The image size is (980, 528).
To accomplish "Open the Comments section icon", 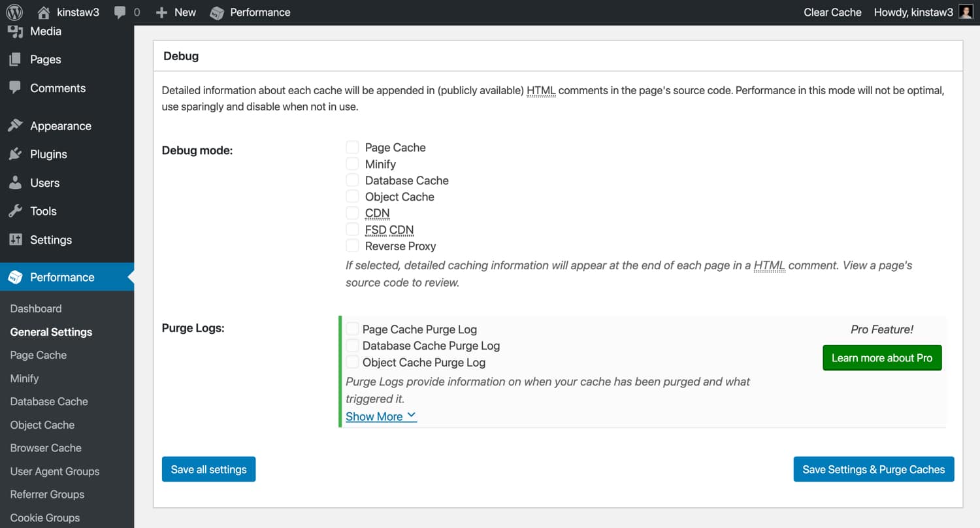I will [14, 88].
